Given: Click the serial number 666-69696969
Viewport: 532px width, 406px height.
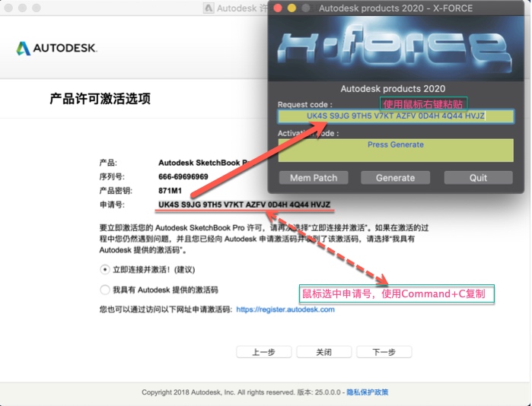Looking at the screenshot, I should [183, 176].
